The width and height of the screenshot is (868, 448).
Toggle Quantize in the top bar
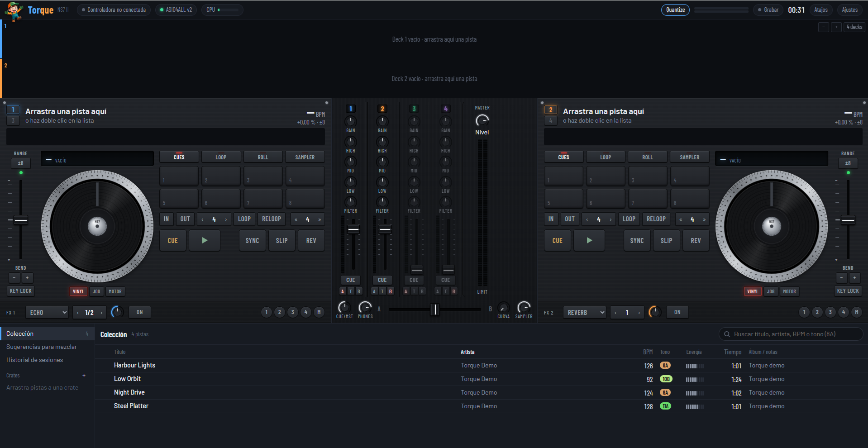click(675, 10)
